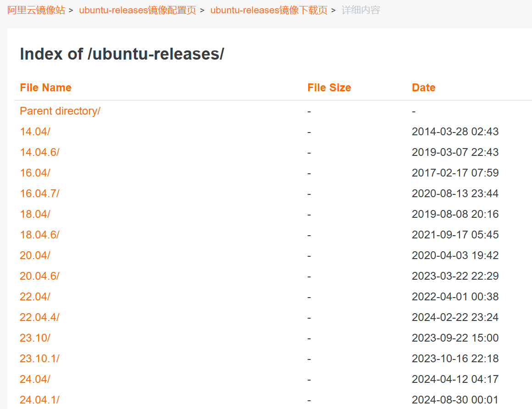Browse the 16.04/ folder

pyautogui.click(x=35, y=173)
